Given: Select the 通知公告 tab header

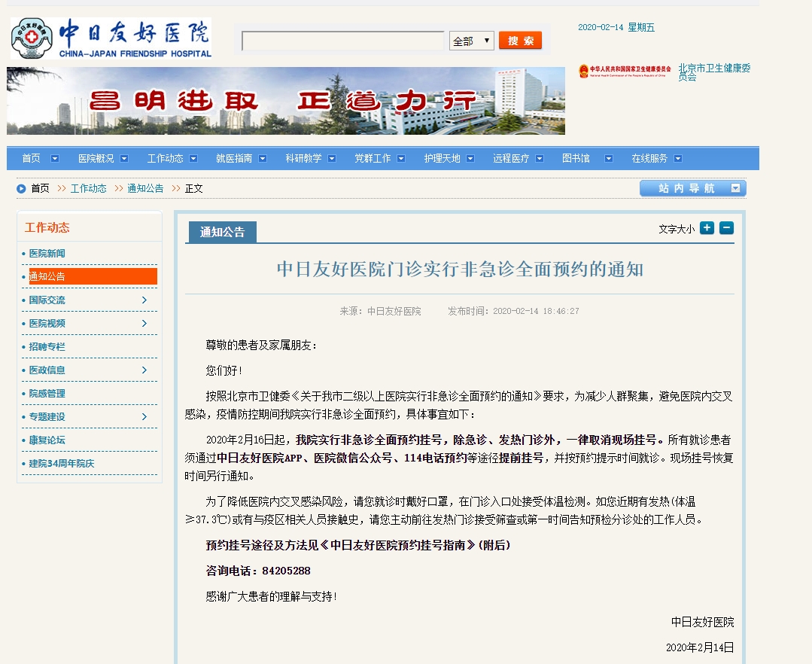Looking at the screenshot, I should [x=222, y=232].
